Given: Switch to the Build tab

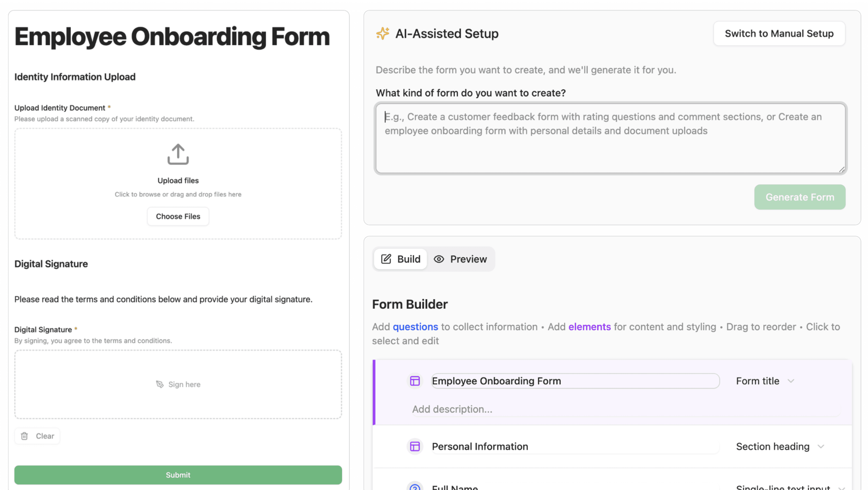Looking at the screenshot, I should (x=400, y=259).
